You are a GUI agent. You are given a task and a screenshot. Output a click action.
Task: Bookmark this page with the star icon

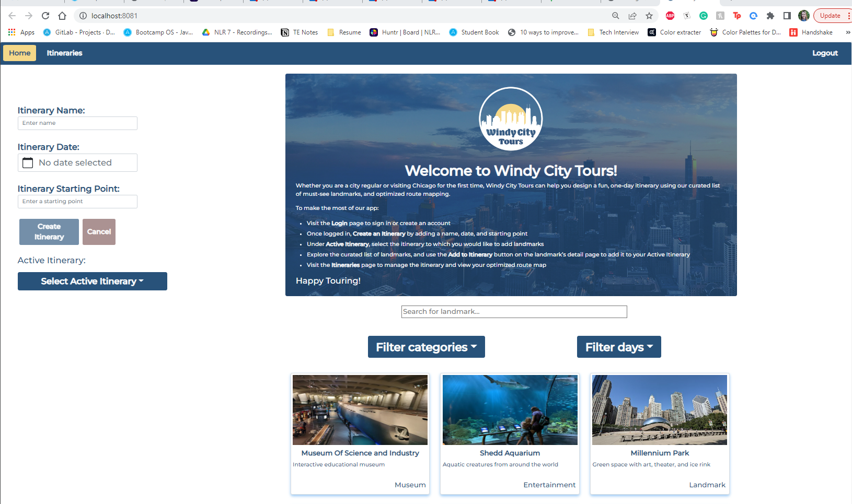tap(650, 16)
